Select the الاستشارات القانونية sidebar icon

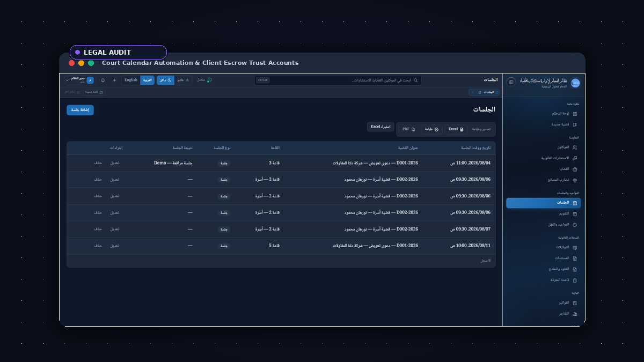pyautogui.click(x=575, y=158)
